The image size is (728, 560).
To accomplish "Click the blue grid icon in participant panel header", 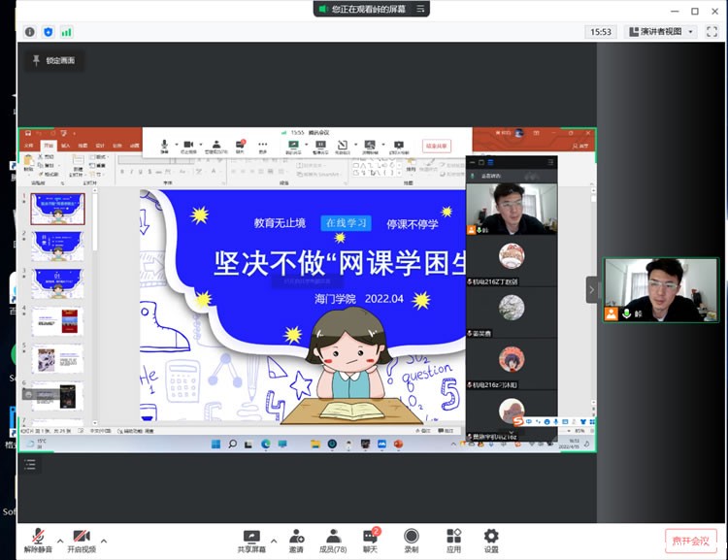I will point(490,162).
